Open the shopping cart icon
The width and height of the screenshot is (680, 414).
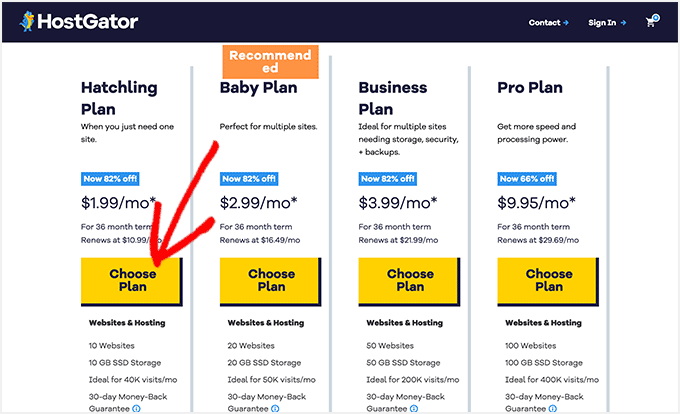[653, 21]
